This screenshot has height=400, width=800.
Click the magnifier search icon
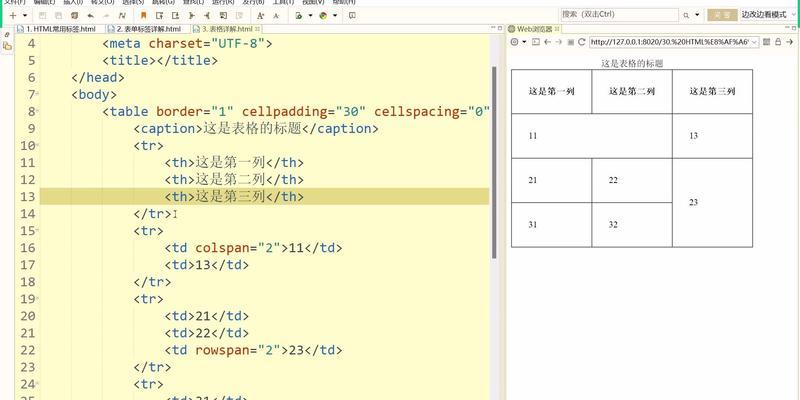[686, 15]
